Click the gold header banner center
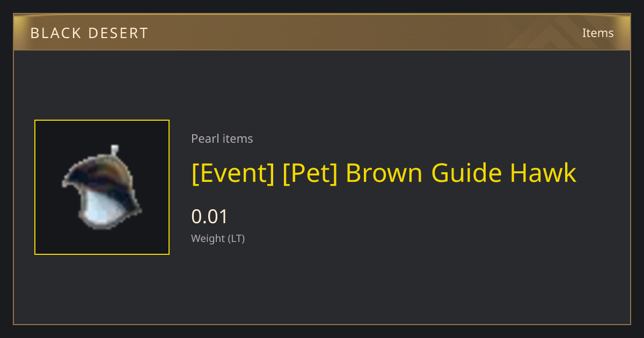The image size is (644, 338). (322, 32)
